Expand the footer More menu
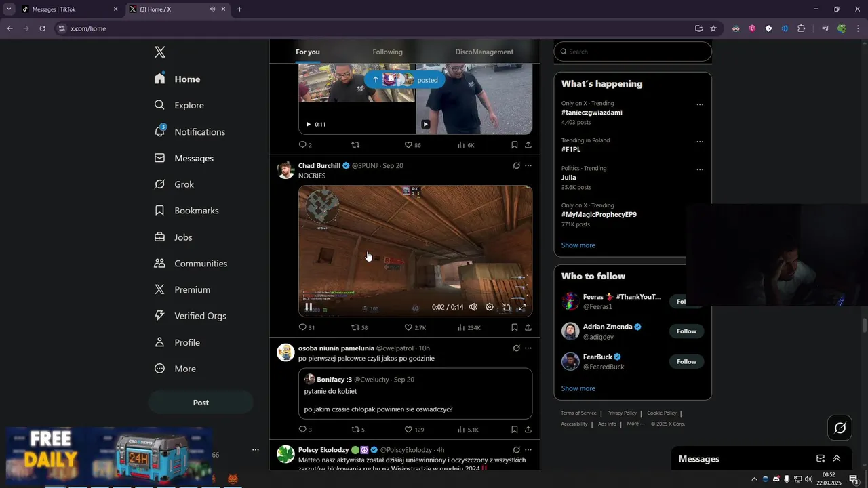The width and height of the screenshot is (868, 488). (x=635, y=424)
